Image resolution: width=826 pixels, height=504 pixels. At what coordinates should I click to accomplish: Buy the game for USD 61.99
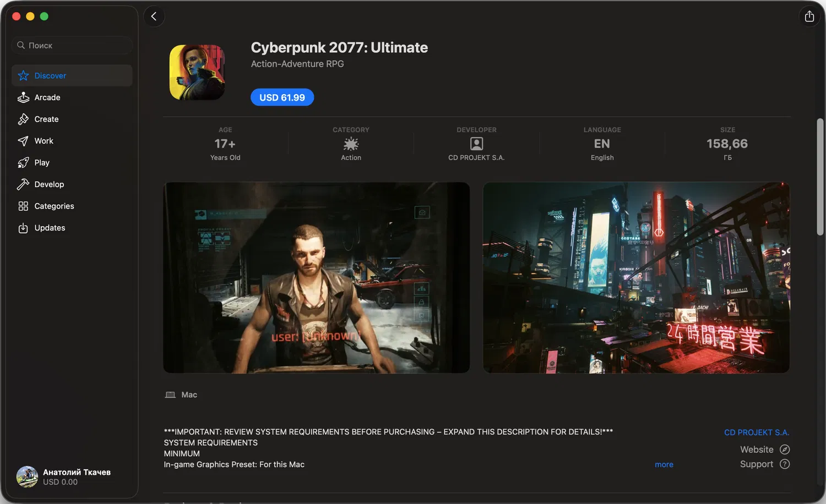[x=282, y=97]
